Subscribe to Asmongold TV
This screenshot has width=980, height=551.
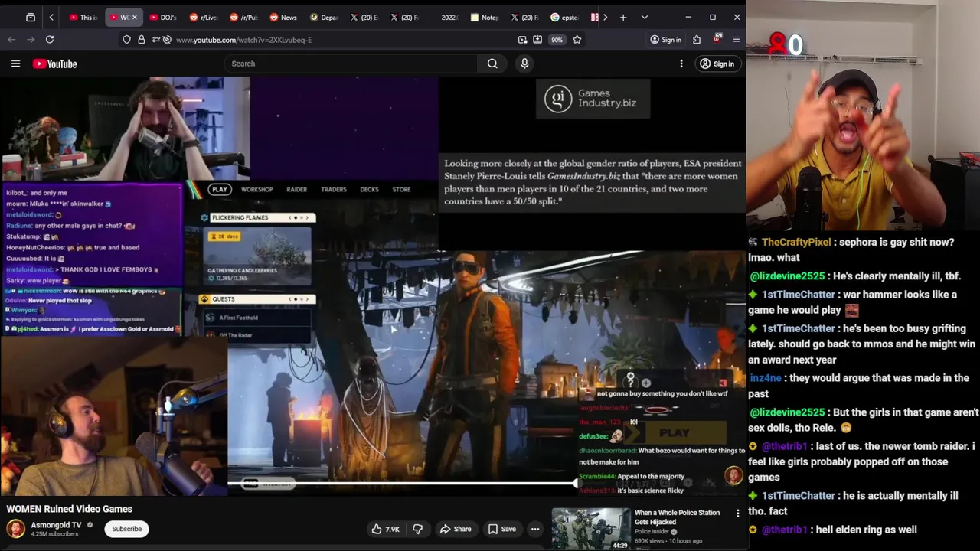(x=127, y=529)
